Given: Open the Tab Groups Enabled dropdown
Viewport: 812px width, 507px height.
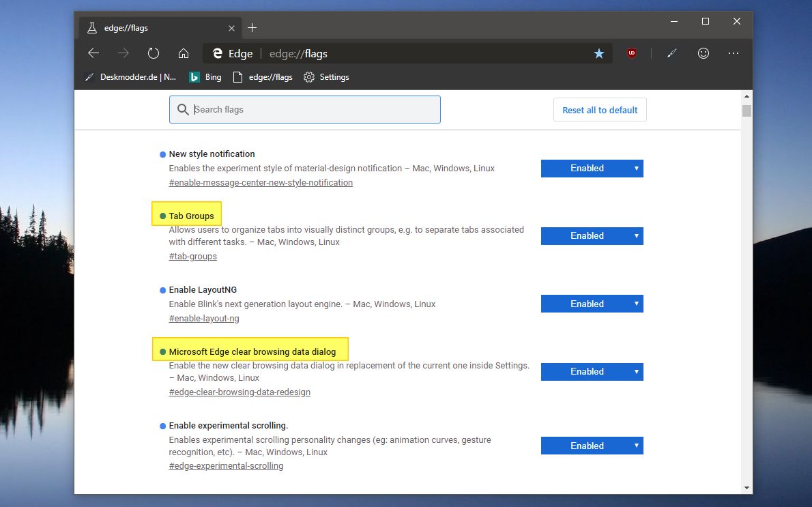Looking at the screenshot, I should coord(592,236).
